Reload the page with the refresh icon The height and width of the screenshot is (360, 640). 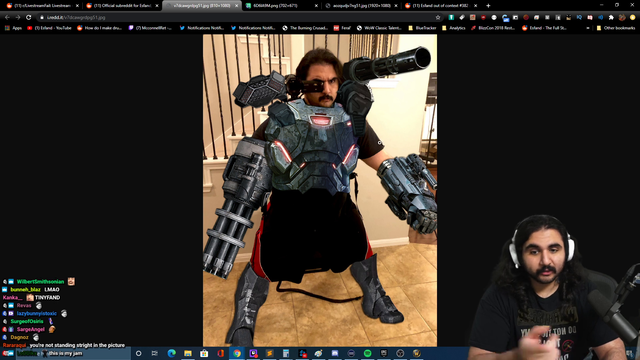pyautogui.click(x=29, y=18)
